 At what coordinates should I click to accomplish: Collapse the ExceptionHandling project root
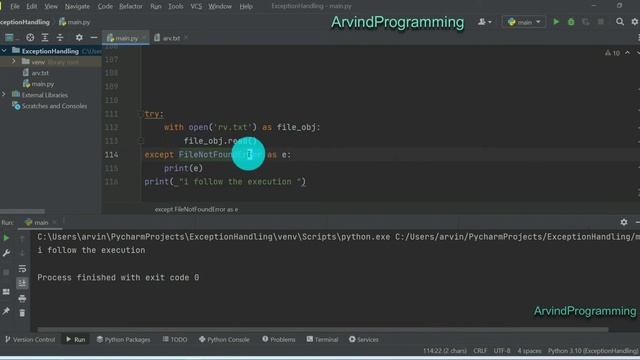[4, 51]
